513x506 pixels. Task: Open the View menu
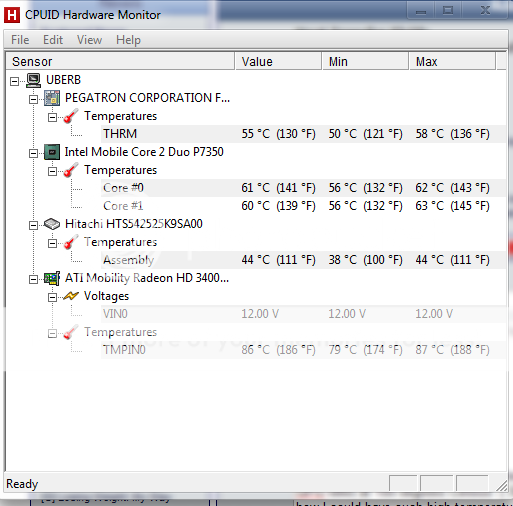pyautogui.click(x=89, y=40)
